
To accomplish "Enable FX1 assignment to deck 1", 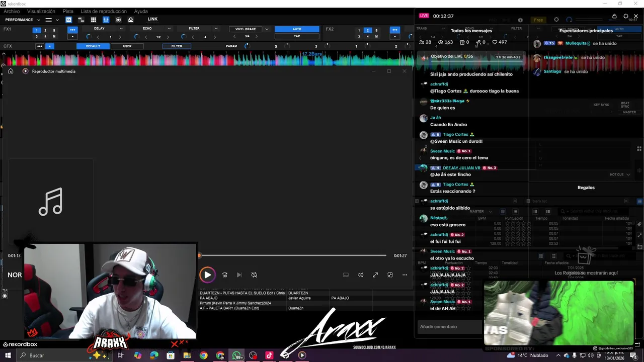I will (36, 30).
